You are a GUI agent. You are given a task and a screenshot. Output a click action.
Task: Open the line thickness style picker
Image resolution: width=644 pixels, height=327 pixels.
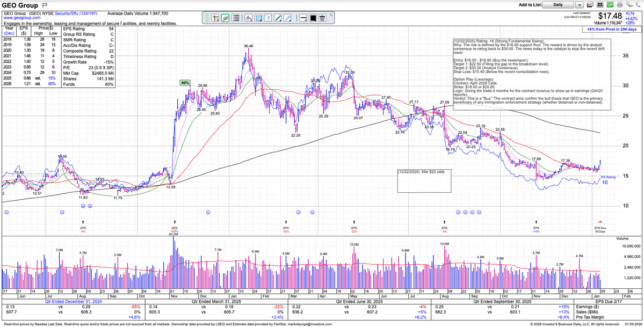click(303, 18)
